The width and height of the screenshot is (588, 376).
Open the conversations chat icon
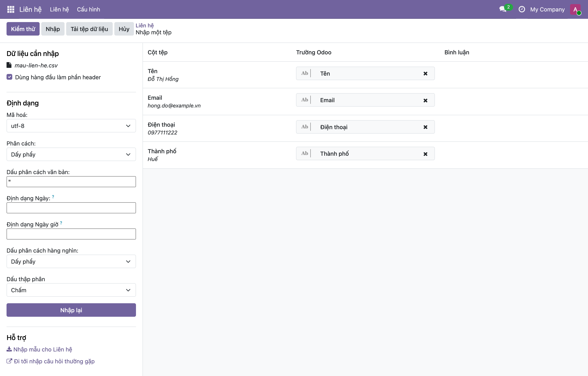click(x=503, y=9)
